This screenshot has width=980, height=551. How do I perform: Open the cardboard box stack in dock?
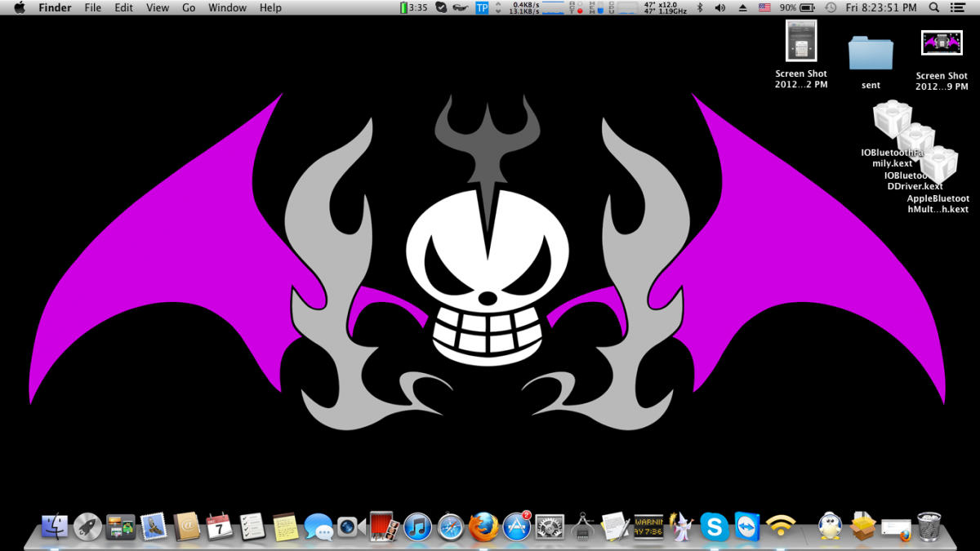tap(863, 527)
